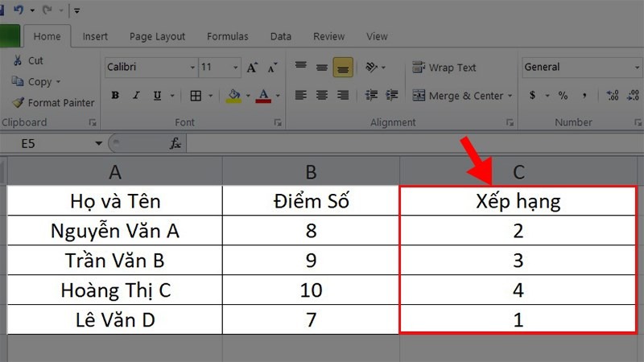The height and width of the screenshot is (362, 644).
Task: Open the Name Box dropdown arrow
Action: click(x=98, y=144)
